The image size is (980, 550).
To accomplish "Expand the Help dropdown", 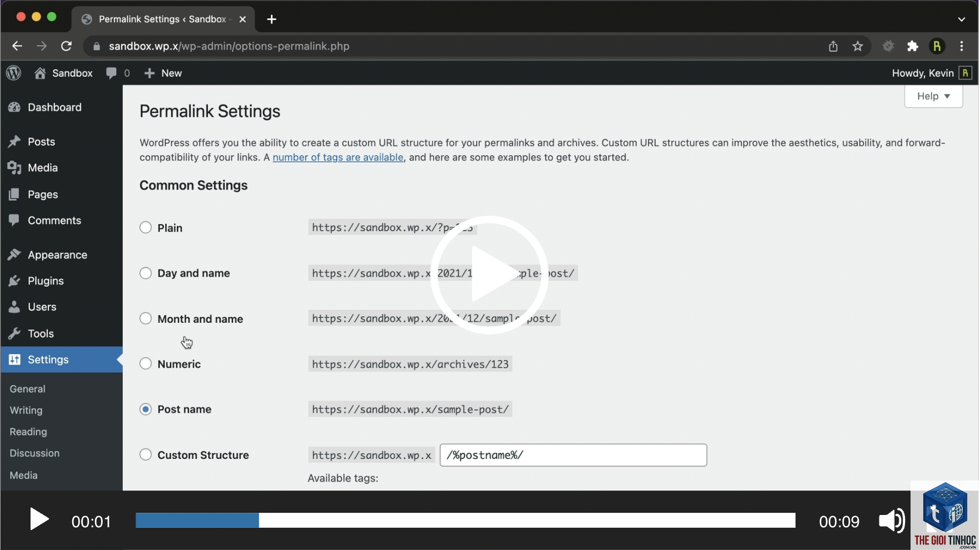I will pos(933,96).
